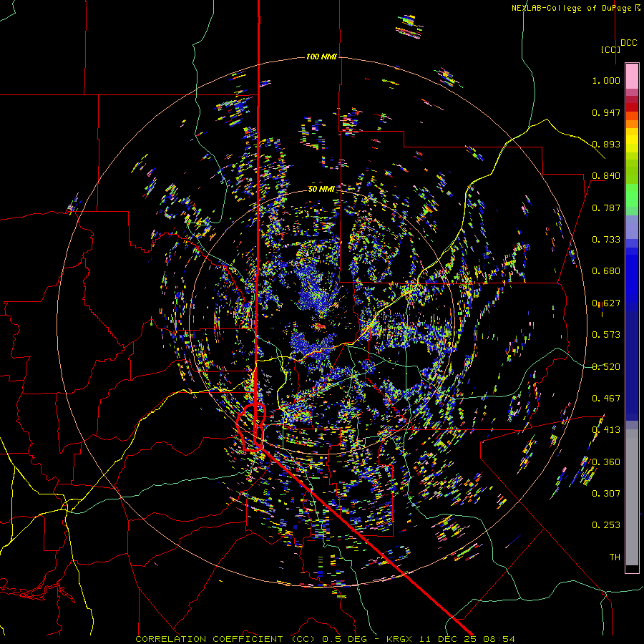Image resolution: width=644 pixels, height=644 pixels.
Task: Pick the 0.307 scale value
Action: [x=606, y=494]
